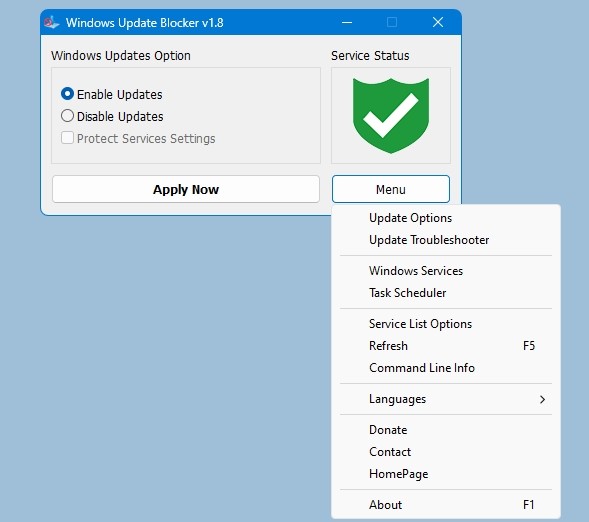Image resolution: width=589 pixels, height=522 pixels.
Task: Expand the Languages submenu
Action: [x=446, y=399]
